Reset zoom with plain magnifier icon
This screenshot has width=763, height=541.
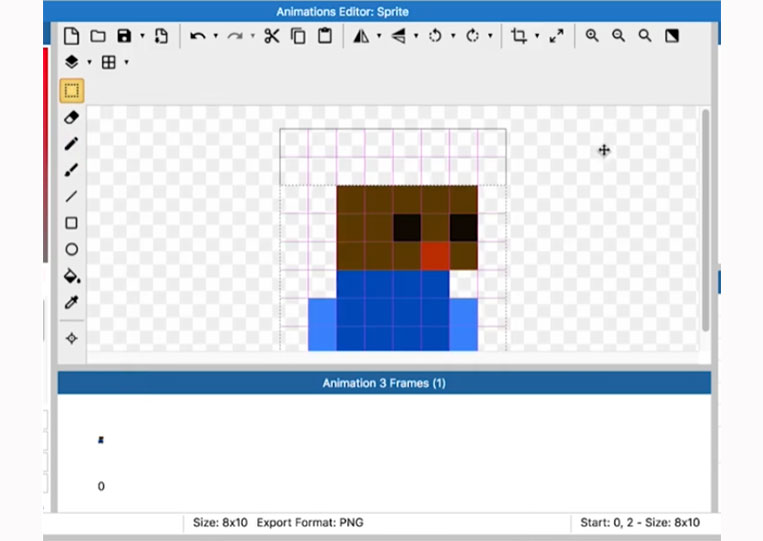[645, 36]
